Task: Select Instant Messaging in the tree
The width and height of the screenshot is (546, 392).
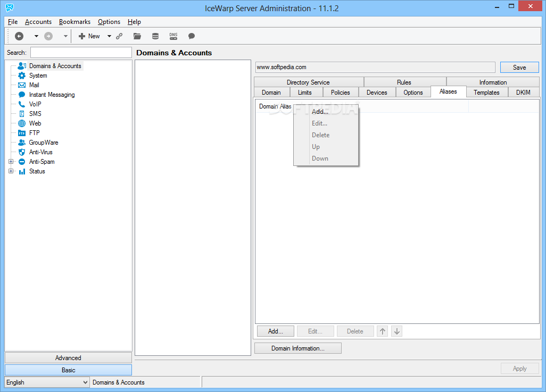Action: click(52, 95)
